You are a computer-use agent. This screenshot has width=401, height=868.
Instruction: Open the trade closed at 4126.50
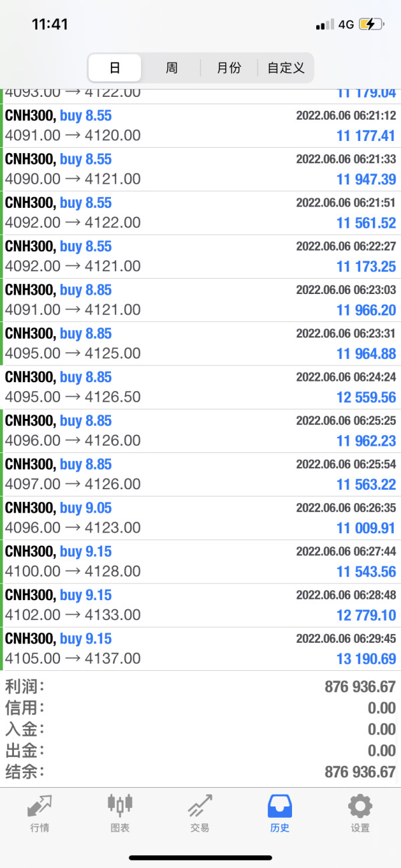click(x=200, y=388)
